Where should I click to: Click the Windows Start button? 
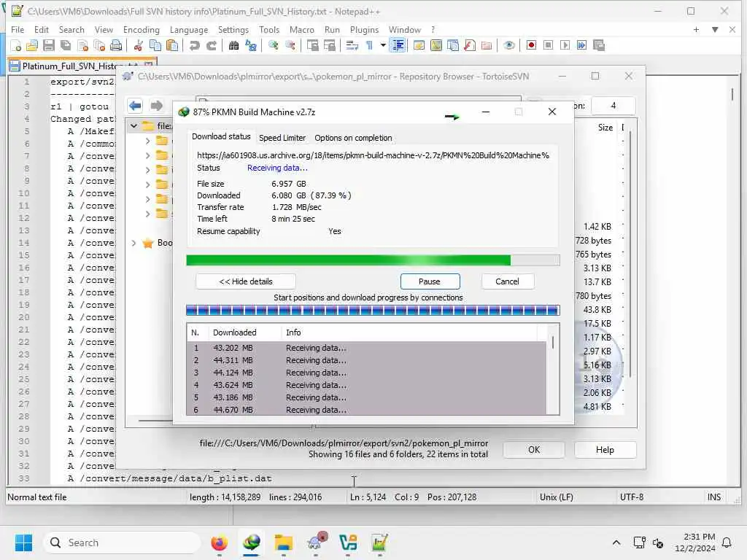pos(23,542)
